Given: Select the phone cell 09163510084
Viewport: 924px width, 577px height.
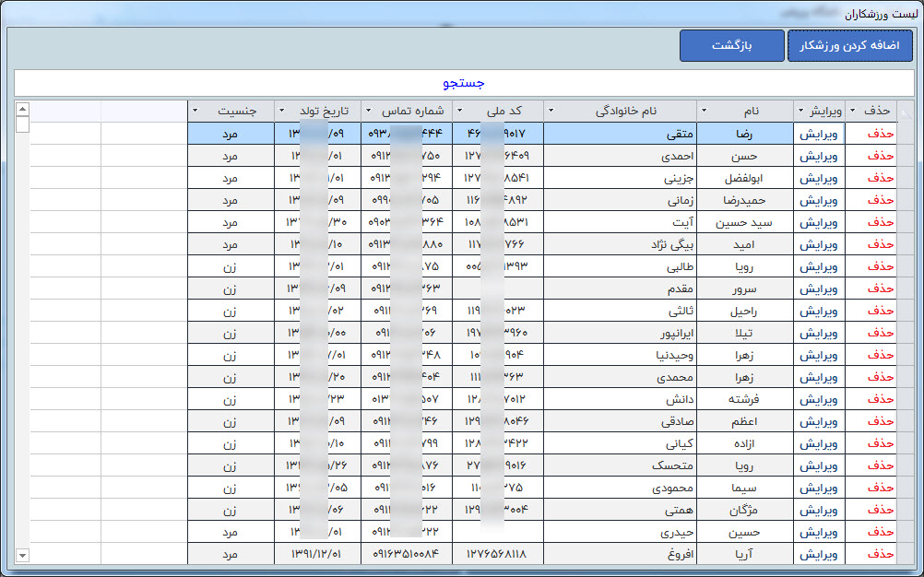Looking at the screenshot, I should point(407,555).
